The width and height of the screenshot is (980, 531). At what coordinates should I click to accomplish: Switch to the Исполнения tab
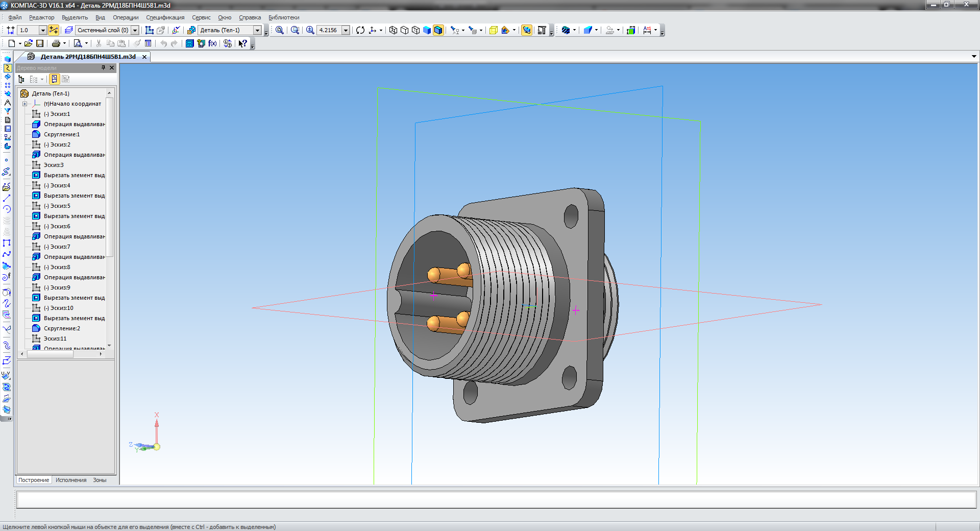pyautogui.click(x=71, y=480)
